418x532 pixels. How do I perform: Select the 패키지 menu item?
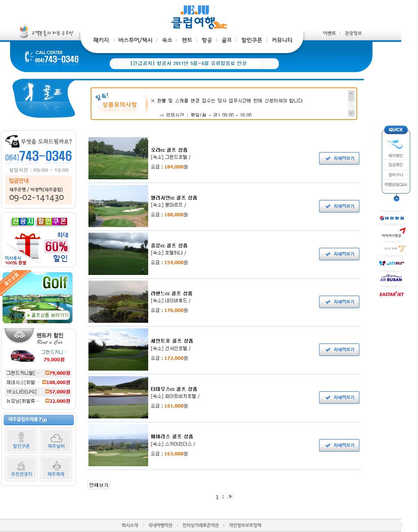[101, 40]
